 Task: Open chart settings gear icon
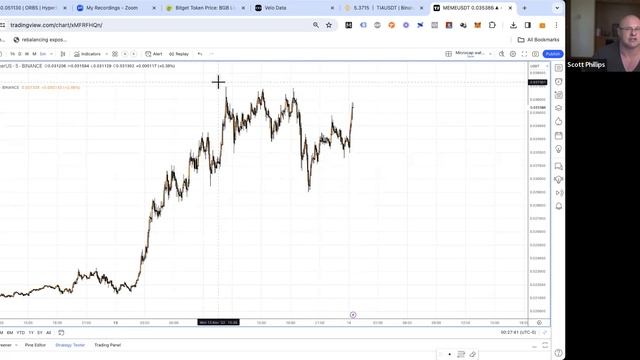(513, 54)
